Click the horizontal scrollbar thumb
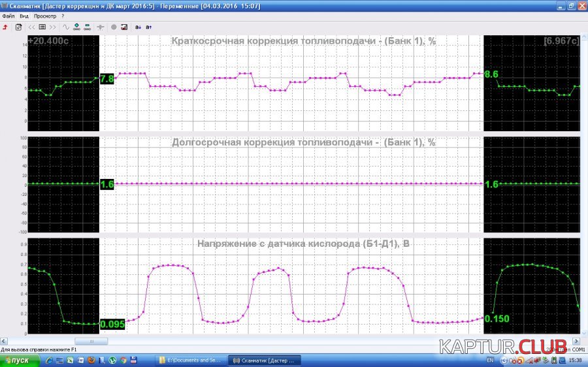 click(91, 341)
